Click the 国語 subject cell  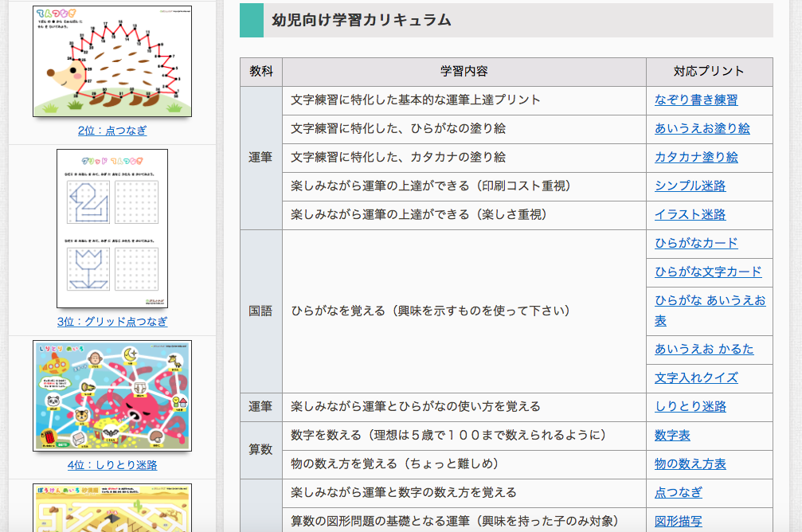[x=261, y=311]
